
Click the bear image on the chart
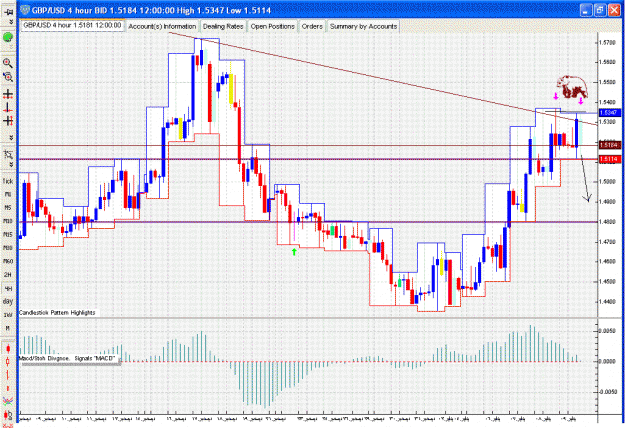(572, 87)
